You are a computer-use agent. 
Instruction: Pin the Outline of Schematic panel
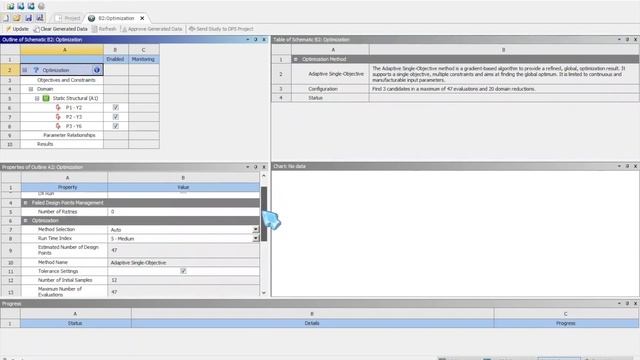(256, 39)
